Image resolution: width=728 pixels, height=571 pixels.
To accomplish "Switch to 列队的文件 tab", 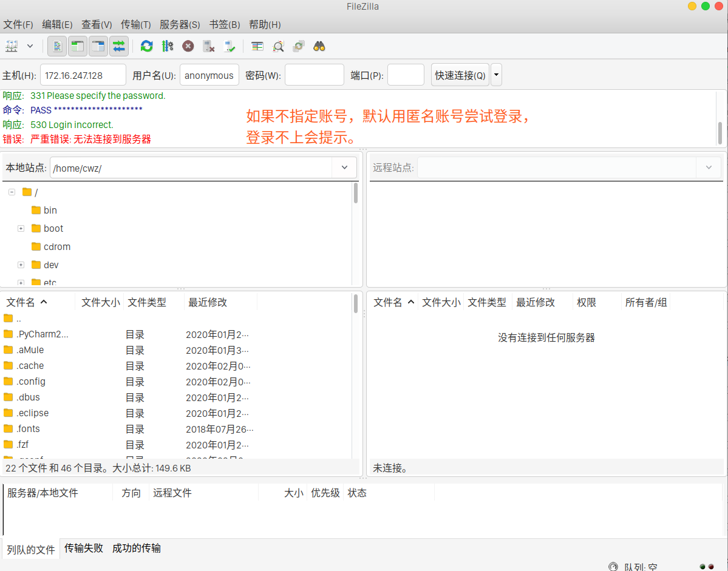I will (x=30, y=550).
